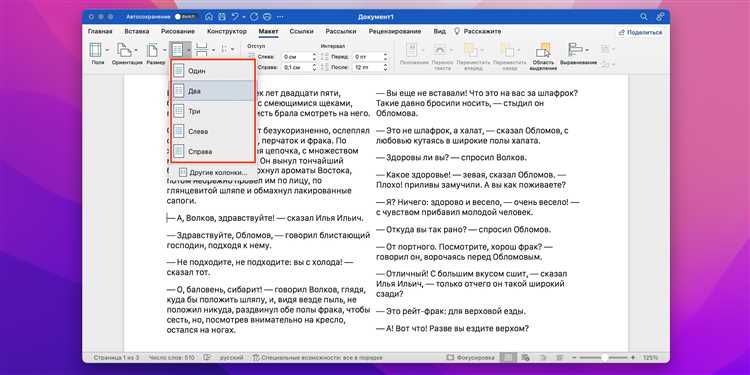Image resolution: width=750 pixels, height=375 pixels.
Task: Click the Слева indent input field
Action: 297,56
